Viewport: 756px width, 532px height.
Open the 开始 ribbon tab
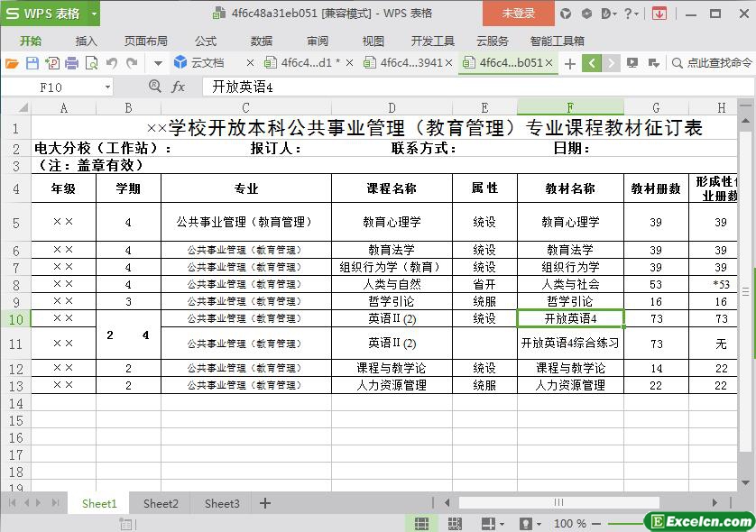[31, 41]
